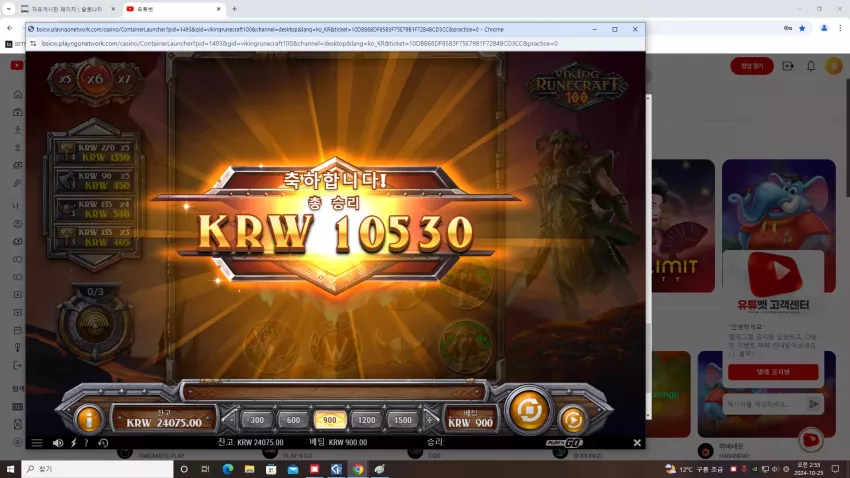The height and width of the screenshot is (478, 850).
Task: Mute the game sound speaker icon
Action: click(x=57, y=443)
